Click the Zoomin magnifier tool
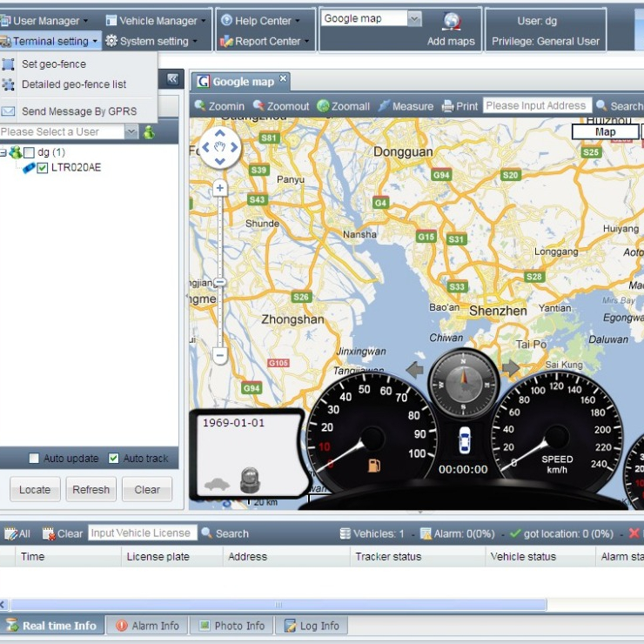 (200, 106)
